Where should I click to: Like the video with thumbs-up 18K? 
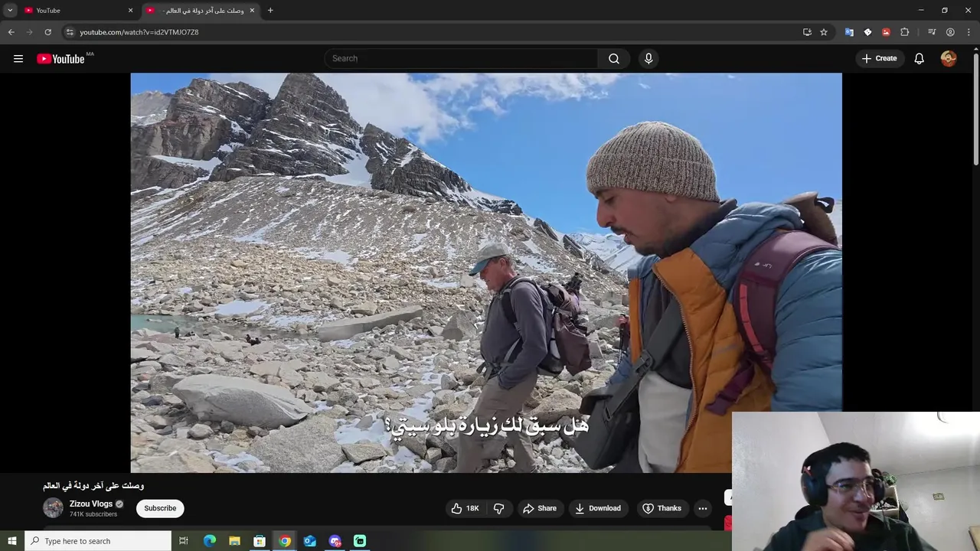click(465, 508)
